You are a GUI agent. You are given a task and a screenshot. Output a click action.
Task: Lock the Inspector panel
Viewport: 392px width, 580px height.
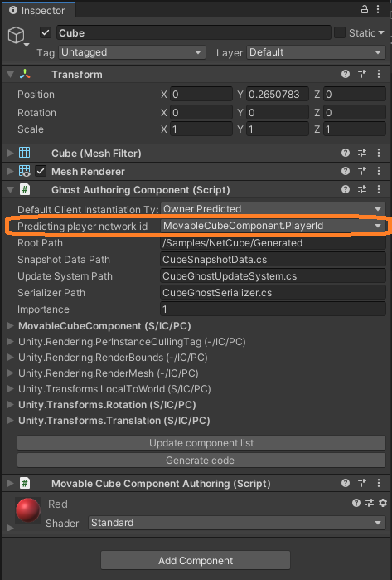[x=365, y=10]
